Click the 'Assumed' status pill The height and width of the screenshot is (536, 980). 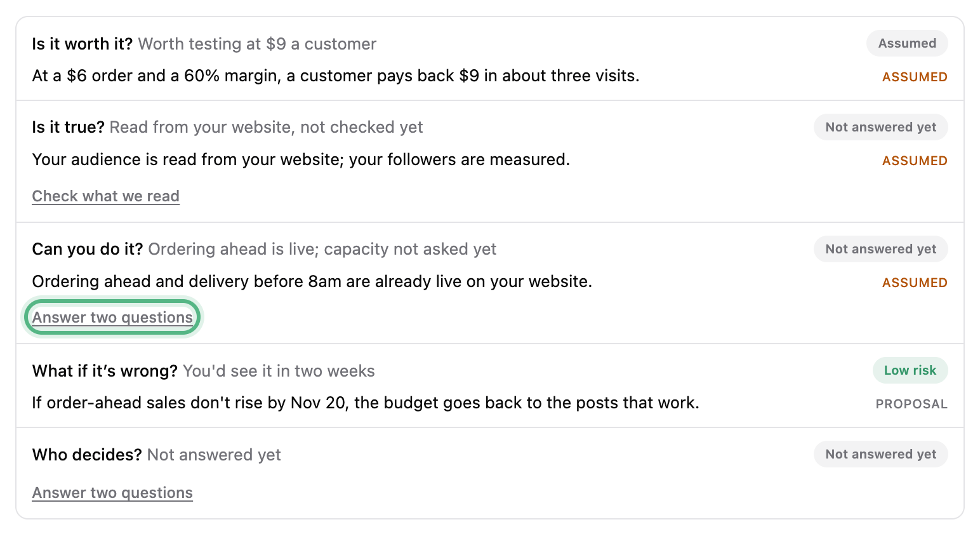[907, 43]
